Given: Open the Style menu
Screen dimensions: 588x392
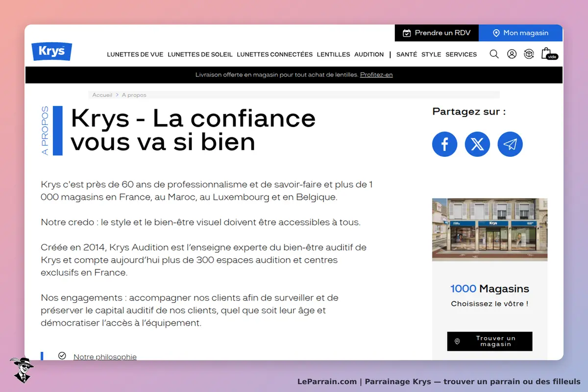Looking at the screenshot, I should (x=431, y=54).
